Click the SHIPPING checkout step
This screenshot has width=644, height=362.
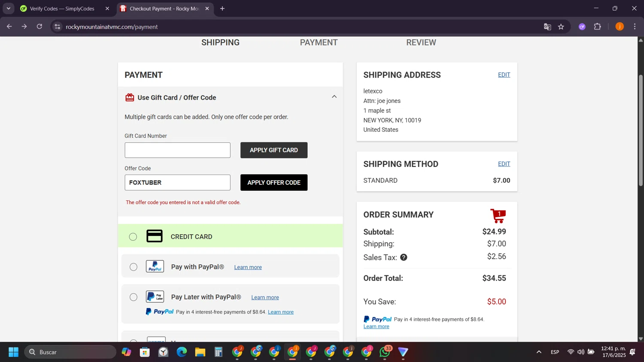(x=221, y=42)
